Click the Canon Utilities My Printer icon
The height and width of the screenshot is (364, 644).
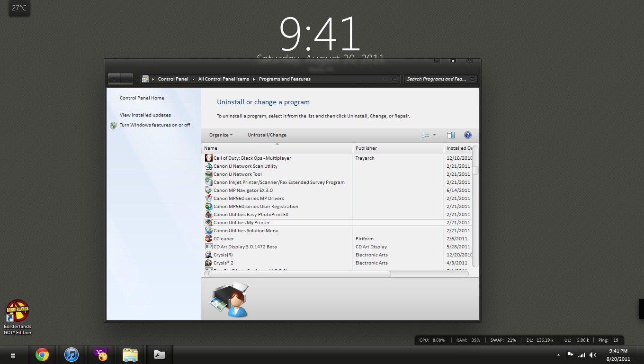click(x=208, y=222)
